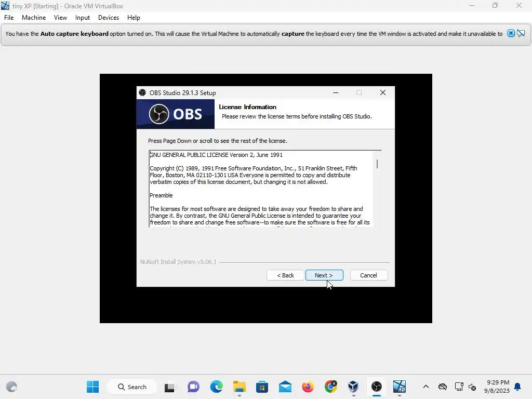Click the muted volume tray icon

(x=472, y=387)
